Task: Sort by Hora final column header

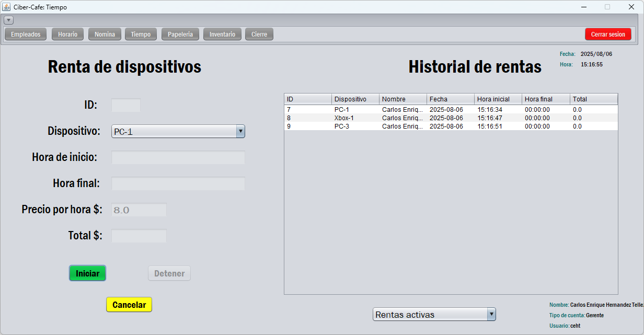Action: click(x=546, y=99)
